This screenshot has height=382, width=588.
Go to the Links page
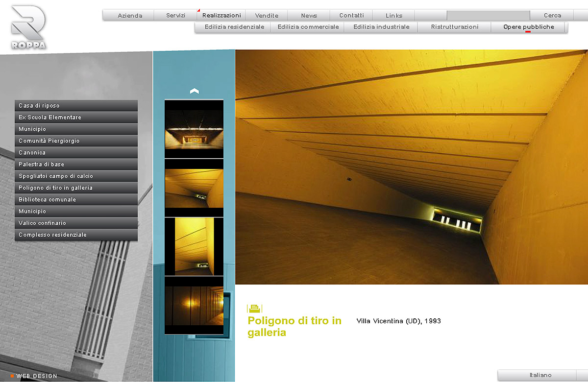point(394,16)
